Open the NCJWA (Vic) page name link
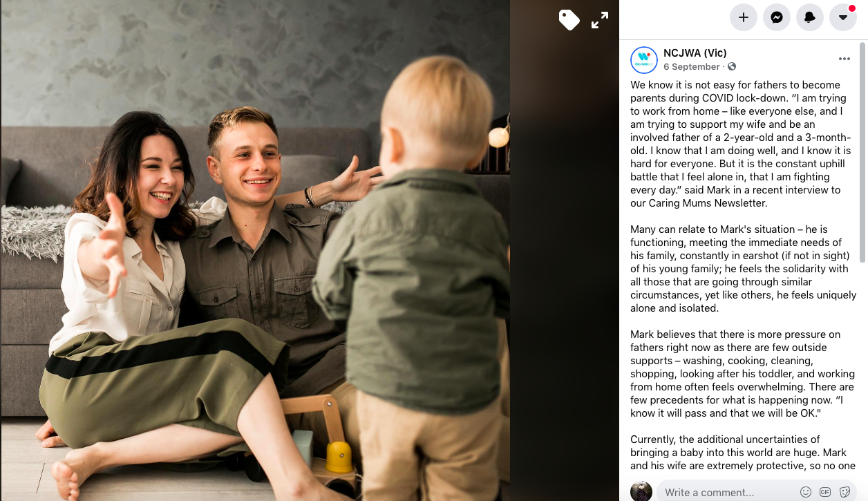 [x=695, y=53]
